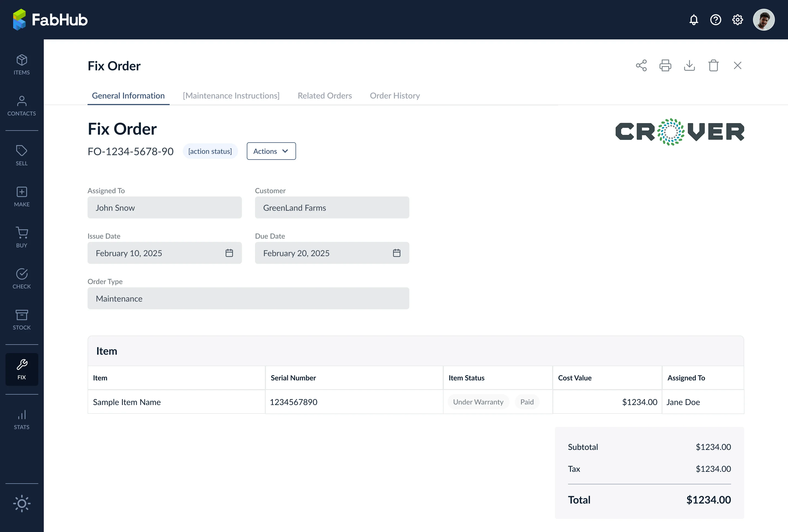
Task: Open the Make module
Action: click(x=22, y=197)
